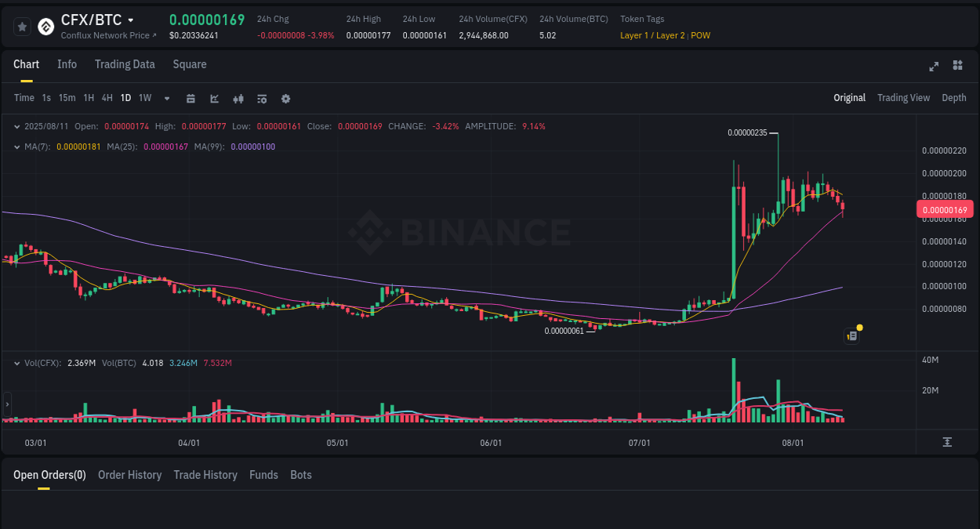Open the calendar date range icon
The image size is (980, 529).
tap(191, 99)
